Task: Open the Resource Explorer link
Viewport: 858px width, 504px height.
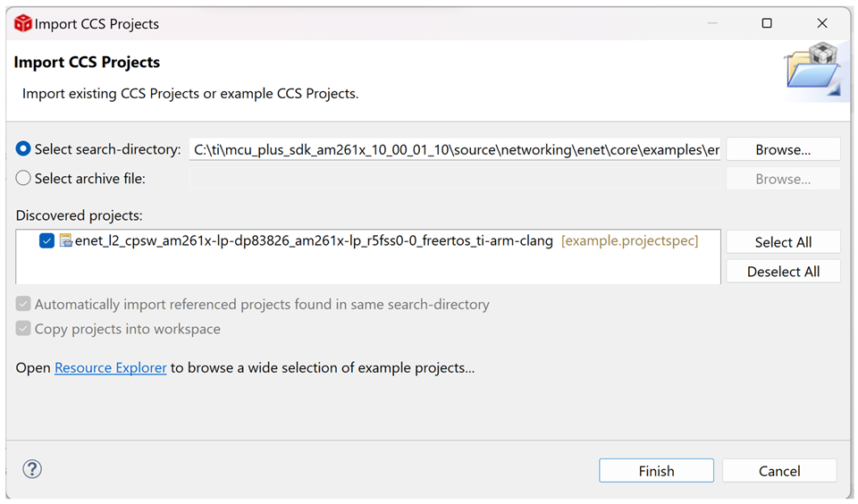Action: (x=110, y=367)
